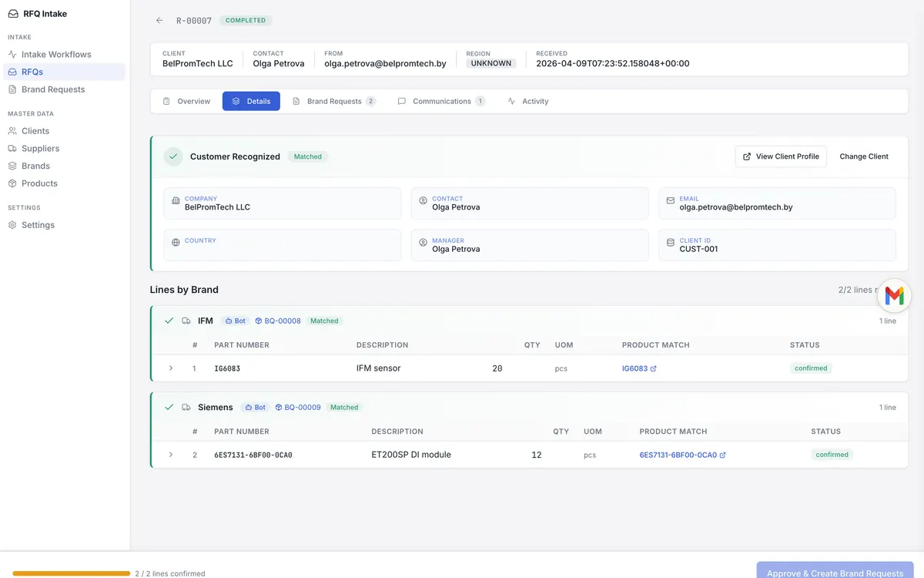Click the olga.petrova@belpromtech.by email in header
924x578 pixels.
385,63
